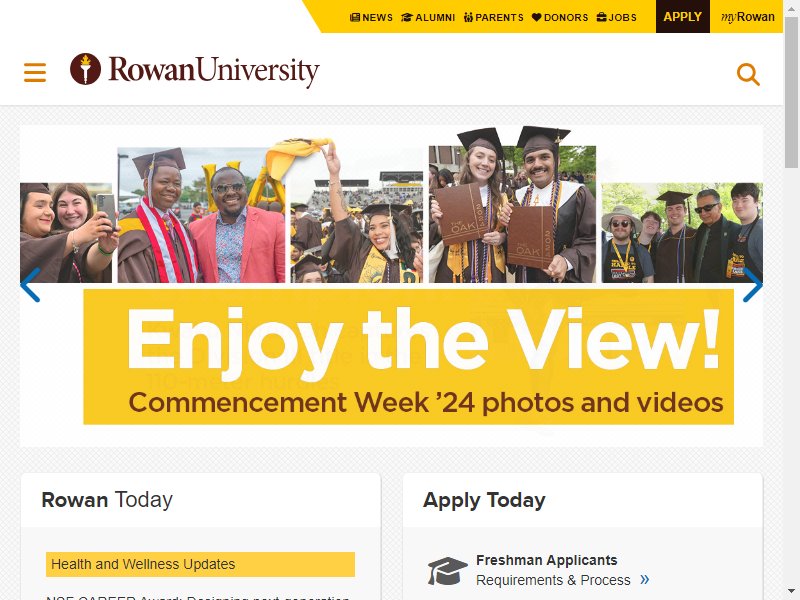This screenshot has height=600, width=800.
Task: Open the Alumni link
Action: [x=428, y=17]
